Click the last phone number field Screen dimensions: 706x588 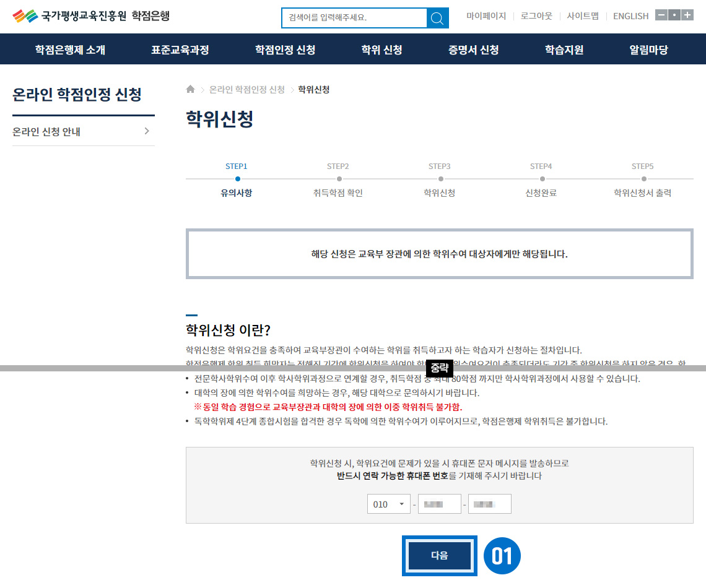pyautogui.click(x=489, y=504)
